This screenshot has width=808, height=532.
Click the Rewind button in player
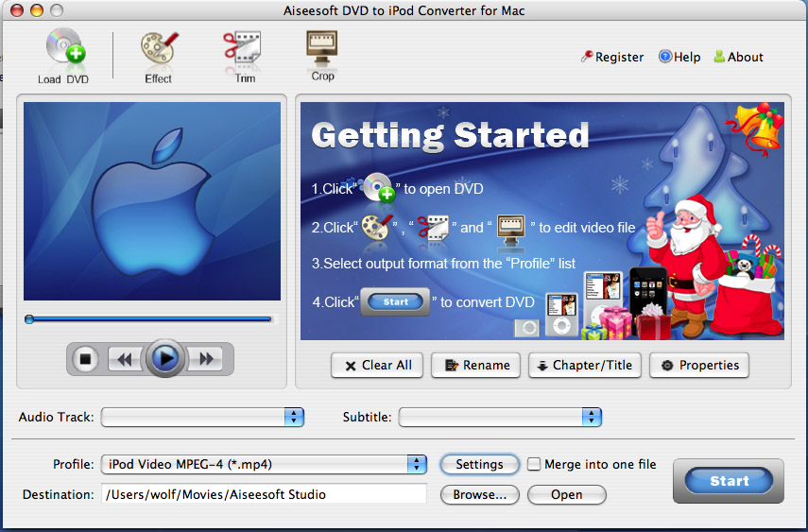click(x=123, y=359)
